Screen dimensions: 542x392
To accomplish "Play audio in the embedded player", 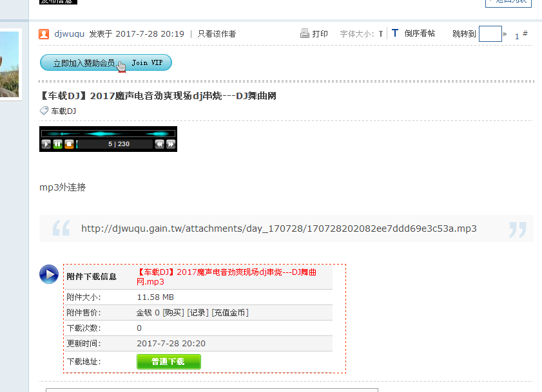I will (46, 144).
